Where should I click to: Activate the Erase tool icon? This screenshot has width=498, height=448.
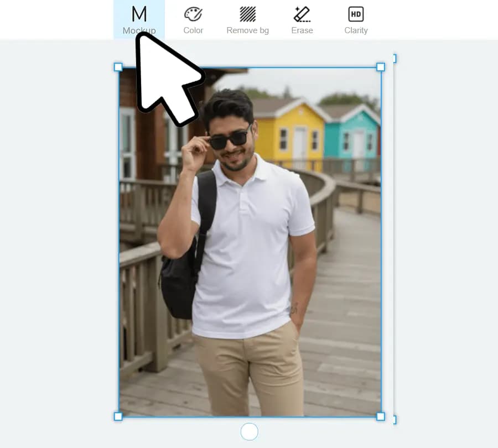302,14
